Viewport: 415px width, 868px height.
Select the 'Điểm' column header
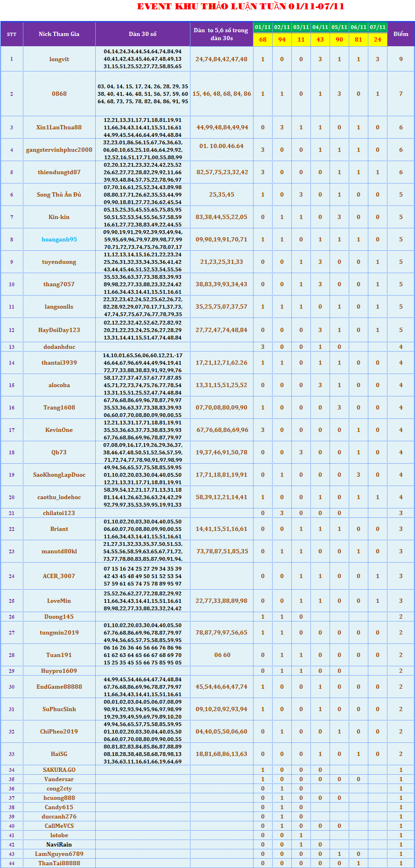click(401, 34)
